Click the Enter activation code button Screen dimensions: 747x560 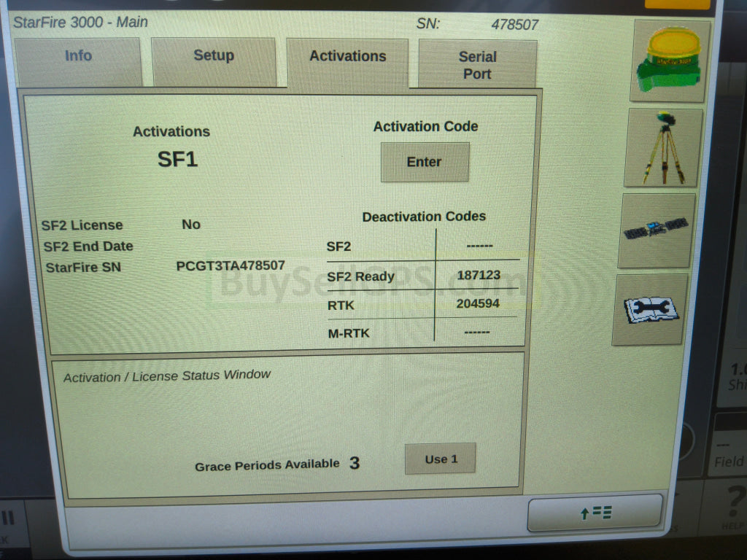coord(425,162)
